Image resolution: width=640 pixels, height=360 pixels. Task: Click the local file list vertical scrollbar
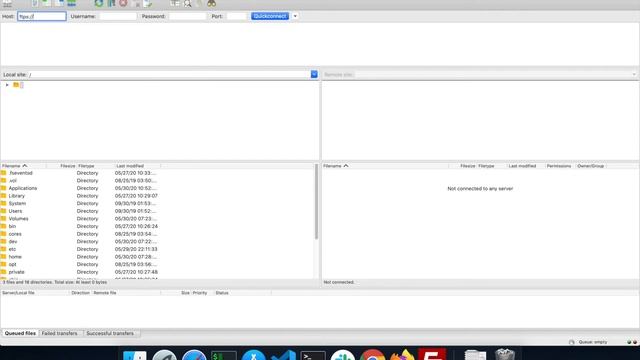[316, 202]
